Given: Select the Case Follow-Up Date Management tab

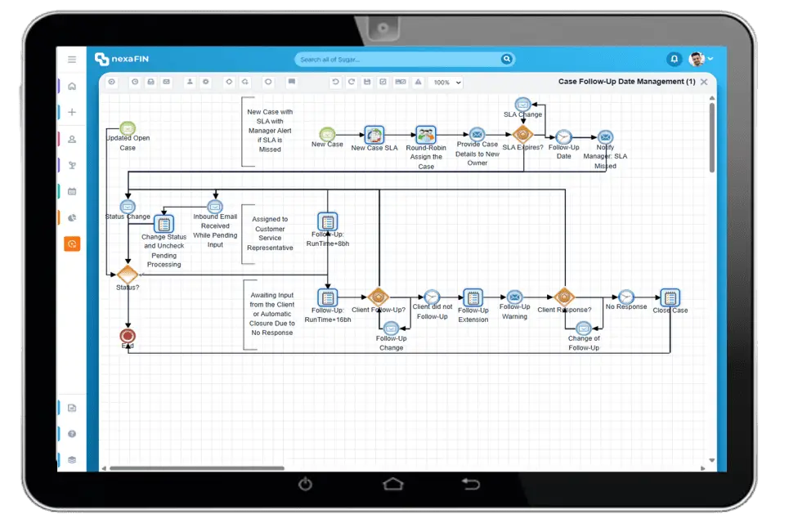Looking at the screenshot, I should point(625,82).
